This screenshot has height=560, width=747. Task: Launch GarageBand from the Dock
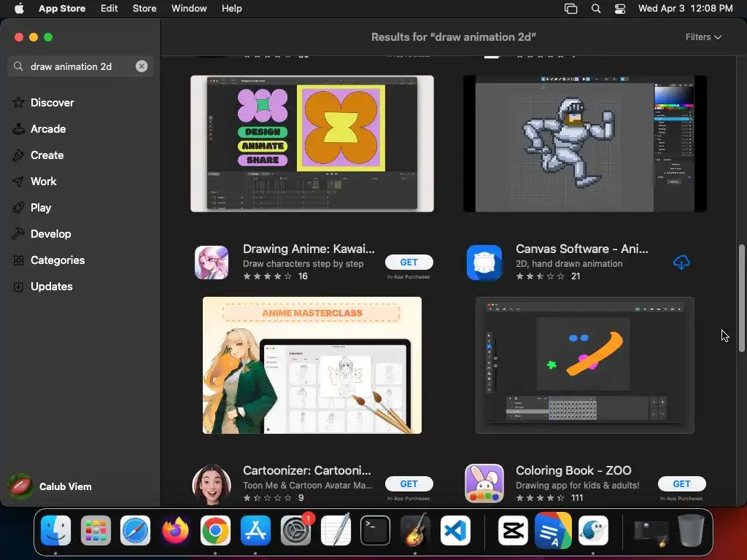pos(415,530)
